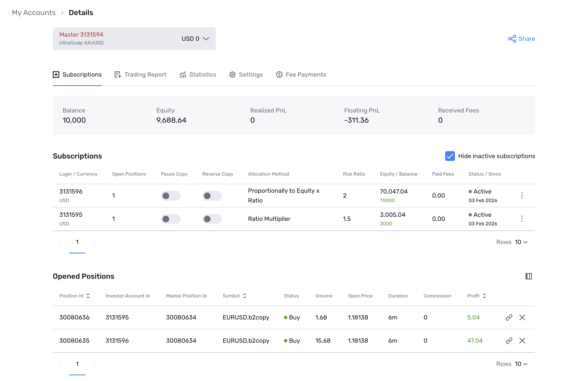Close position 30080635 with X icon
The image size is (588, 381).
pyautogui.click(x=522, y=341)
